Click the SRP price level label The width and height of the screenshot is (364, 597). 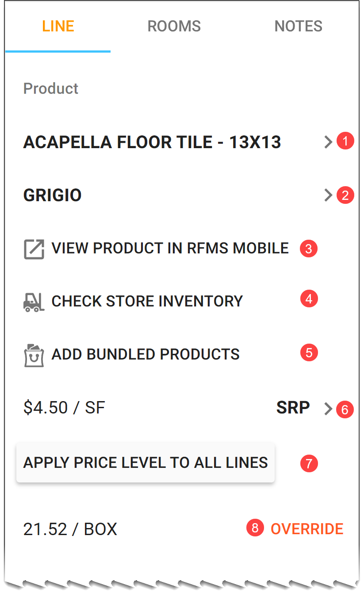click(x=293, y=408)
